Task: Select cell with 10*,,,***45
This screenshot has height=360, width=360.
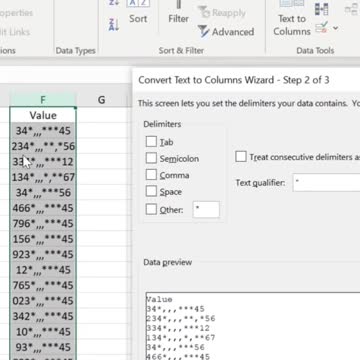Action: pos(43,332)
